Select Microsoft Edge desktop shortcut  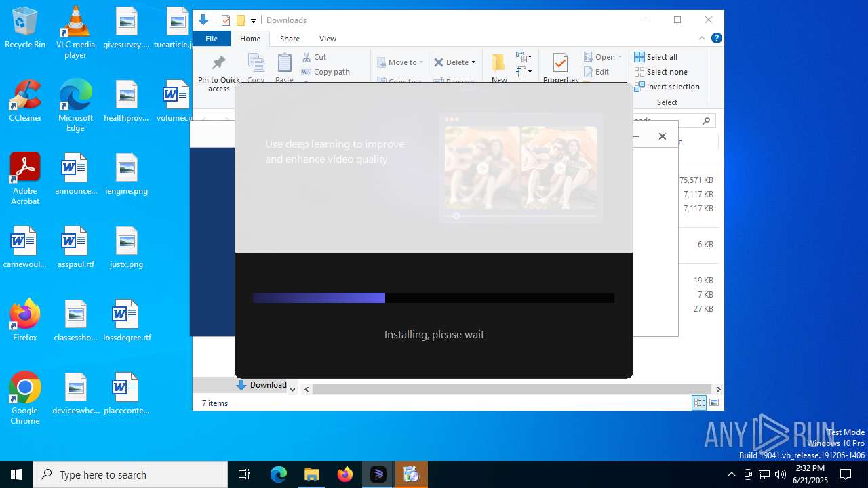pyautogui.click(x=75, y=106)
